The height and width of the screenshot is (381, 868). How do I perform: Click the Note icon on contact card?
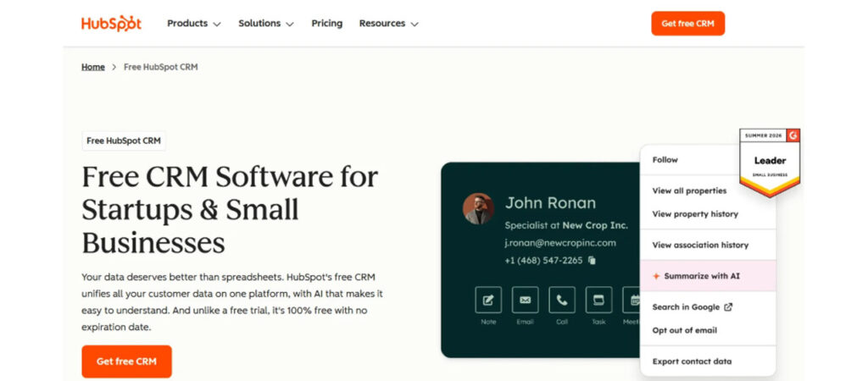[x=488, y=300]
